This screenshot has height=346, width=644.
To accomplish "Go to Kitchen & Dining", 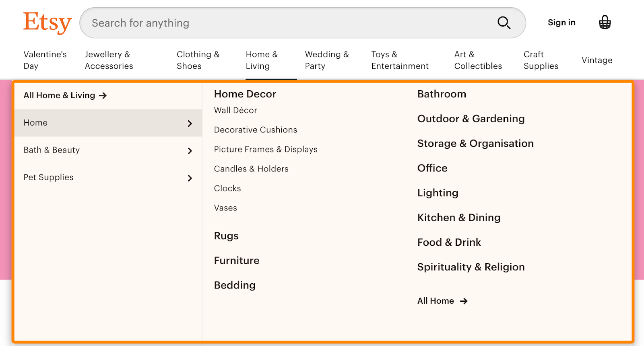I will pyautogui.click(x=458, y=218).
